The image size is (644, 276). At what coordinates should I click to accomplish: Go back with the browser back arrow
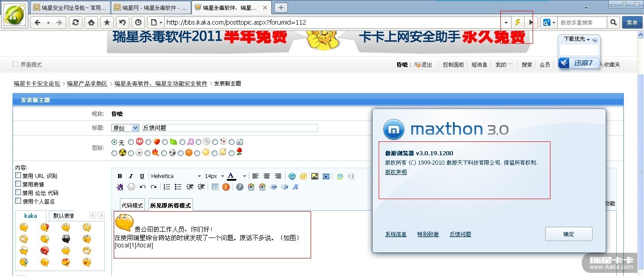[x=38, y=22]
